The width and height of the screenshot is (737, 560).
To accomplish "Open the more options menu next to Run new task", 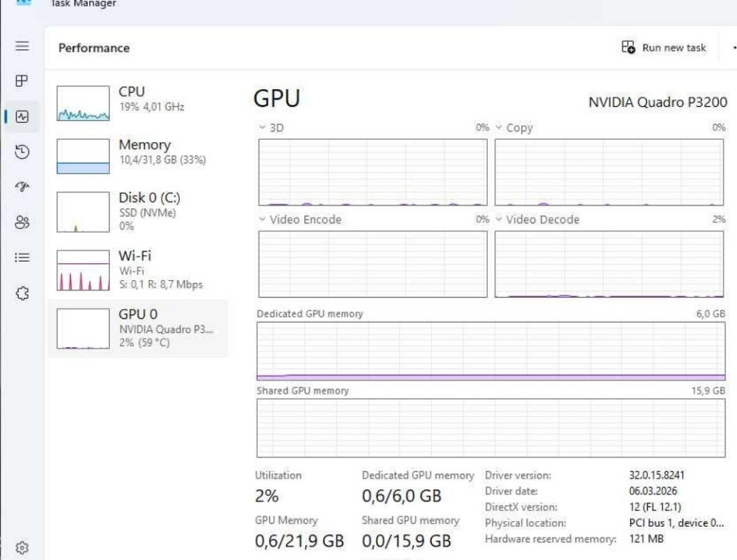I will (x=733, y=47).
